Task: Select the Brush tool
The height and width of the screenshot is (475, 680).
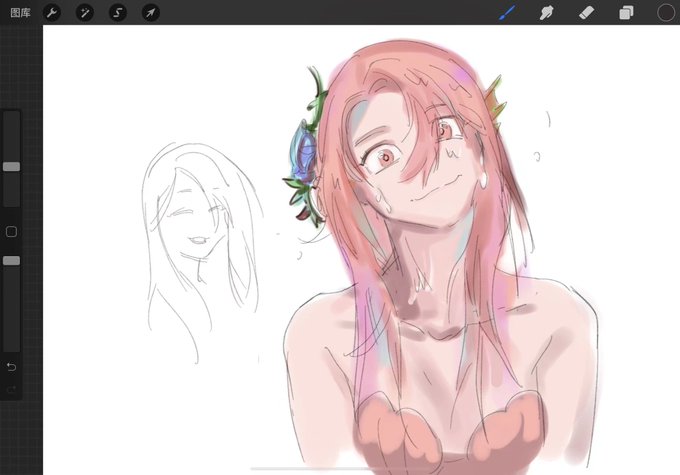Action: [507, 13]
